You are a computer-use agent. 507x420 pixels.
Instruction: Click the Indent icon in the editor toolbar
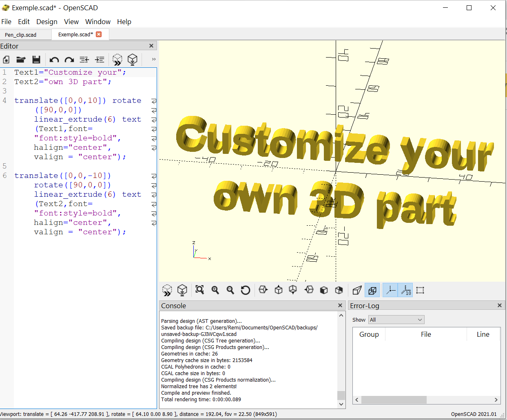[100, 60]
